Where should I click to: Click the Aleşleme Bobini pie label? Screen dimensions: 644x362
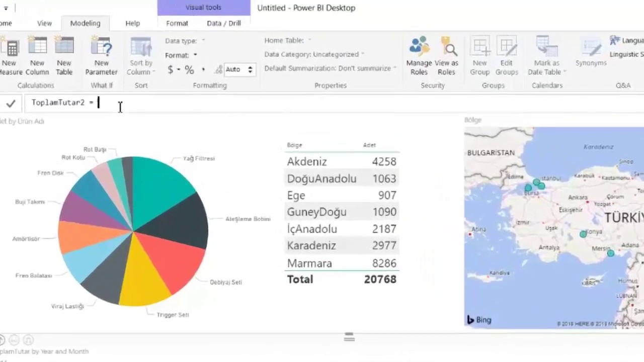tap(248, 219)
